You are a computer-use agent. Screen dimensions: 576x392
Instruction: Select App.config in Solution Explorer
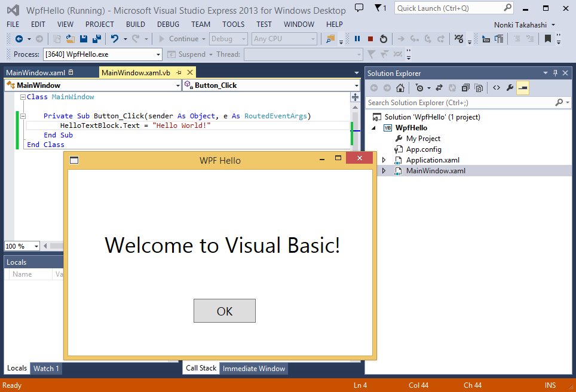point(424,149)
